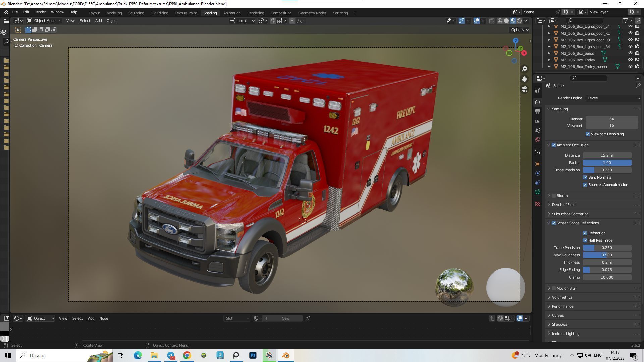Adjust the Ambient Occlusion Factor slider
The width and height of the screenshot is (644, 362).
[607, 163]
